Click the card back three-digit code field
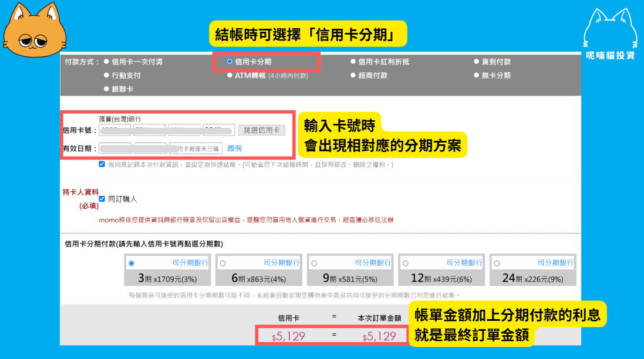The image size is (644, 359). pyautogui.click(x=196, y=148)
